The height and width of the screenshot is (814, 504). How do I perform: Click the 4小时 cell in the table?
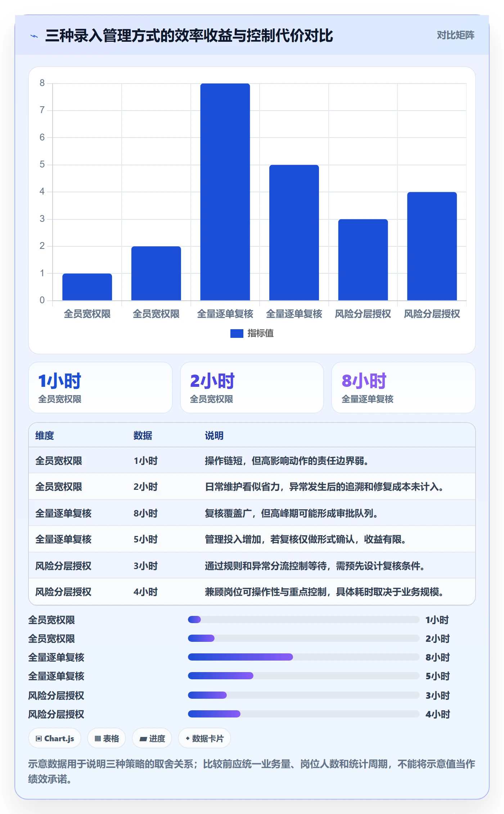click(x=146, y=592)
